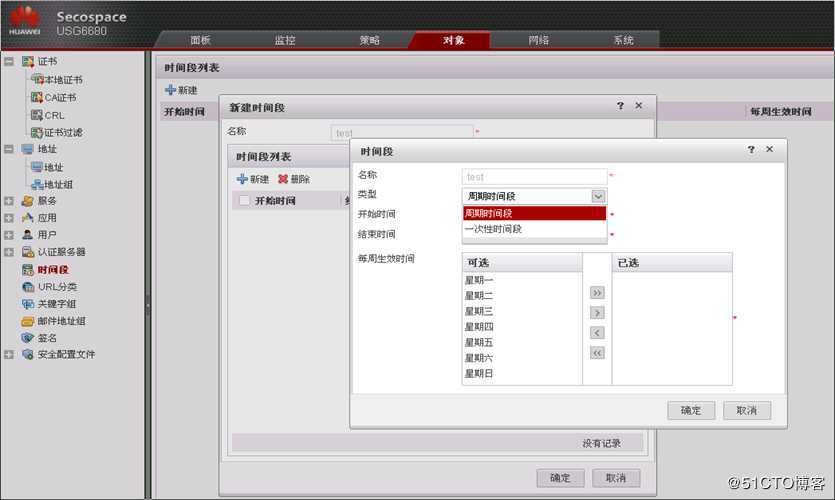835x500 pixels.
Task: Switch to the 策略 tab
Action: (x=370, y=40)
